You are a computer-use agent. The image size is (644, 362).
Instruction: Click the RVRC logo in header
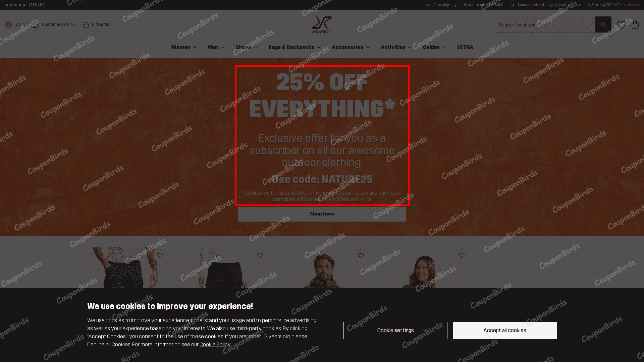(322, 25)
